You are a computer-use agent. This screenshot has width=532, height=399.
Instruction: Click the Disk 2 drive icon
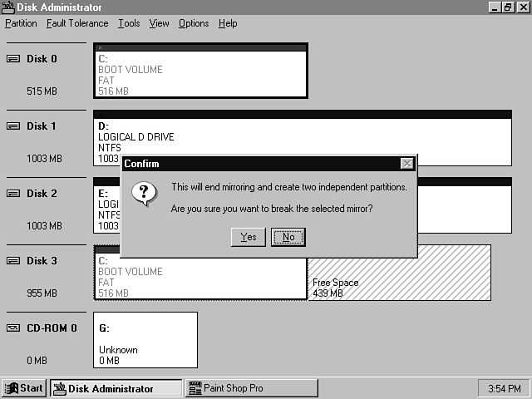click(x=12, y=194)
